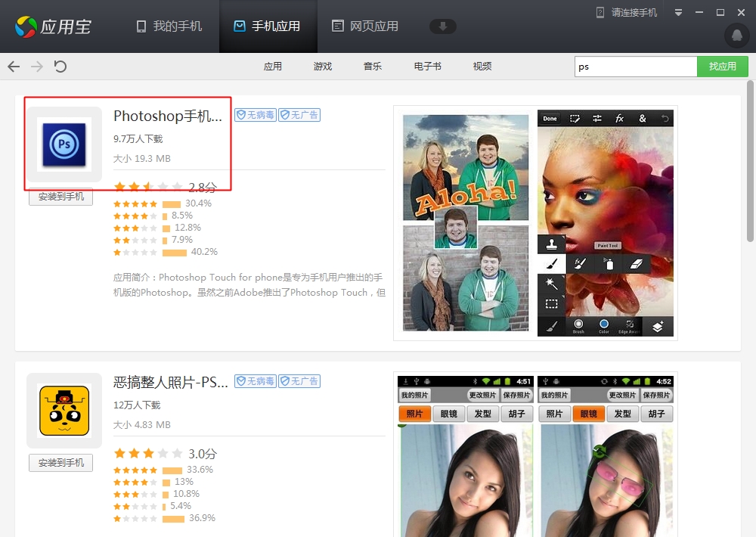Click the 8.5% four-star rating row
756x537 pixels.
(153, 216)
